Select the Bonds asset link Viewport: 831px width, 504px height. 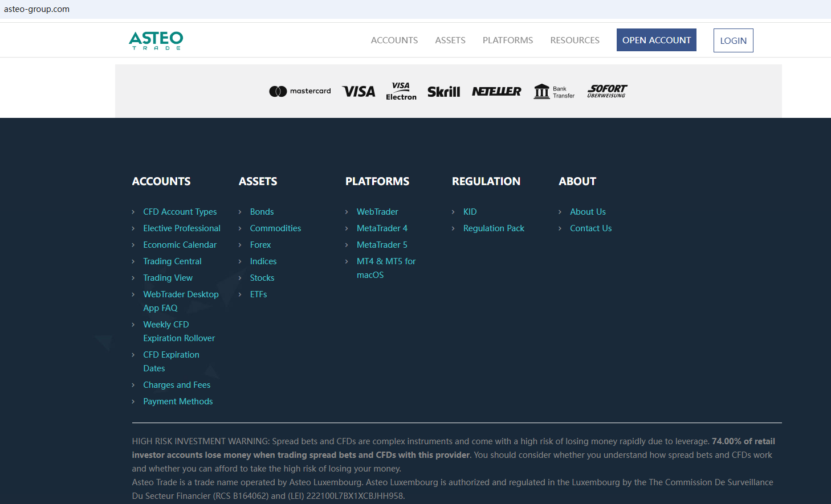pos(262,212)
